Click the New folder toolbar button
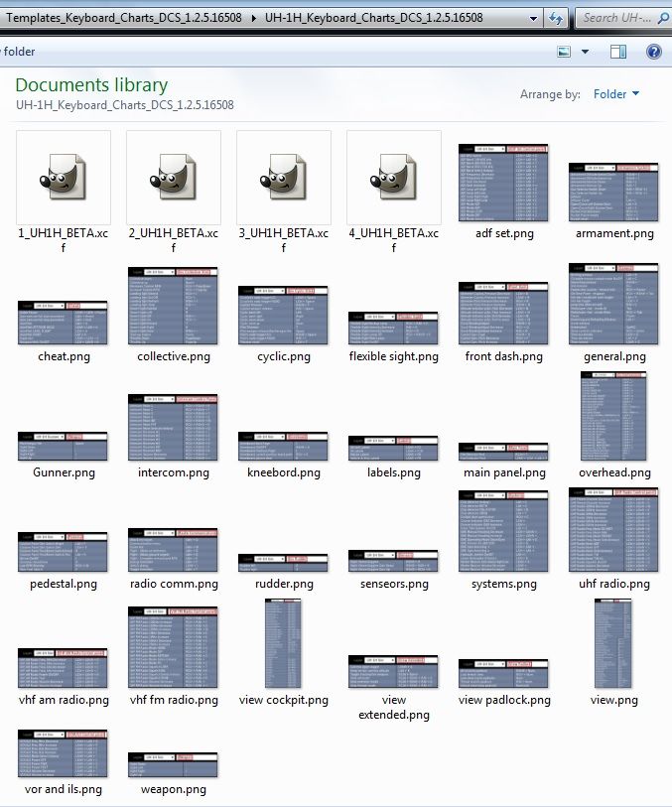This screenshot has width=672, height=807. (x=18, y=52)
